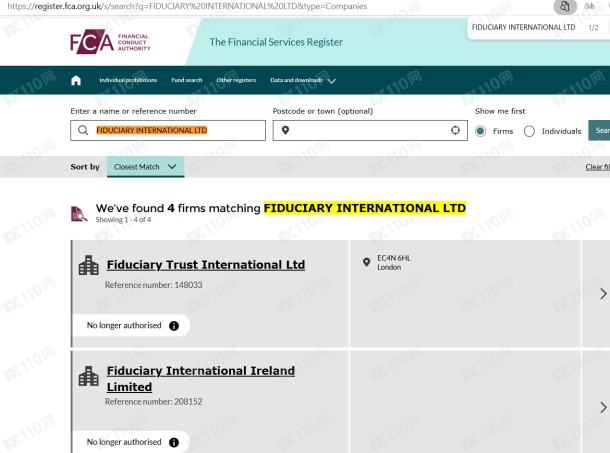Click the 'Show me first' label
The height and width of the screenshot is (453, 610).
click(x=500, y=111)
